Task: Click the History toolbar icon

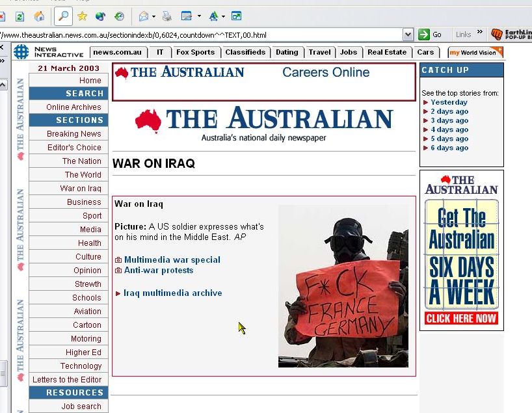Action: (119, 16)
